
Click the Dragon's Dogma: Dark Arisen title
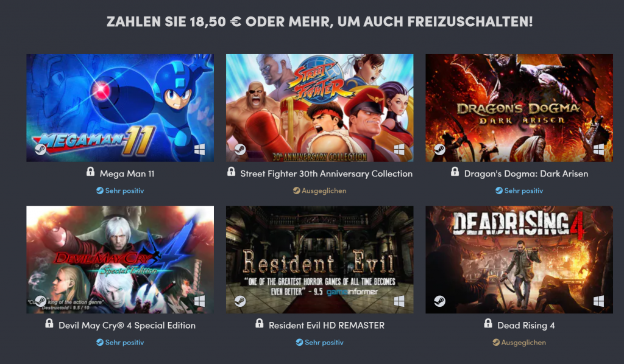[526, 173]
